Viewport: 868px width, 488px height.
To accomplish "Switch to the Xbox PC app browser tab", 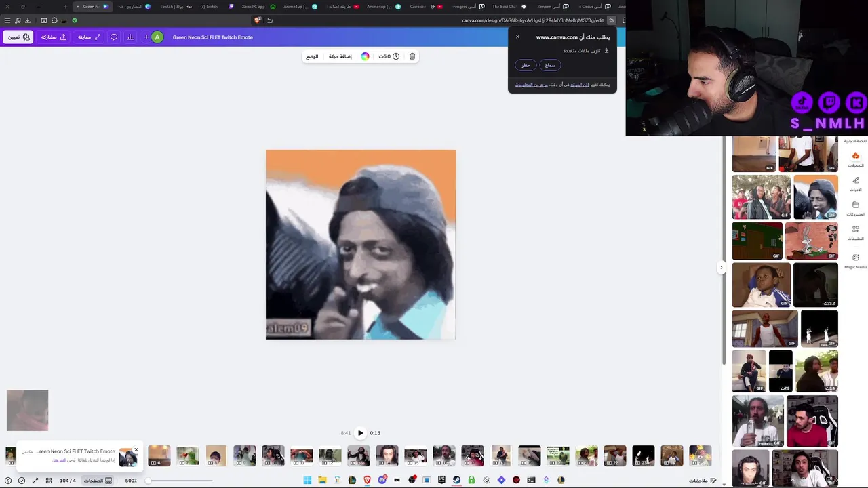I will pyautogui.click(x=258, y=7).
